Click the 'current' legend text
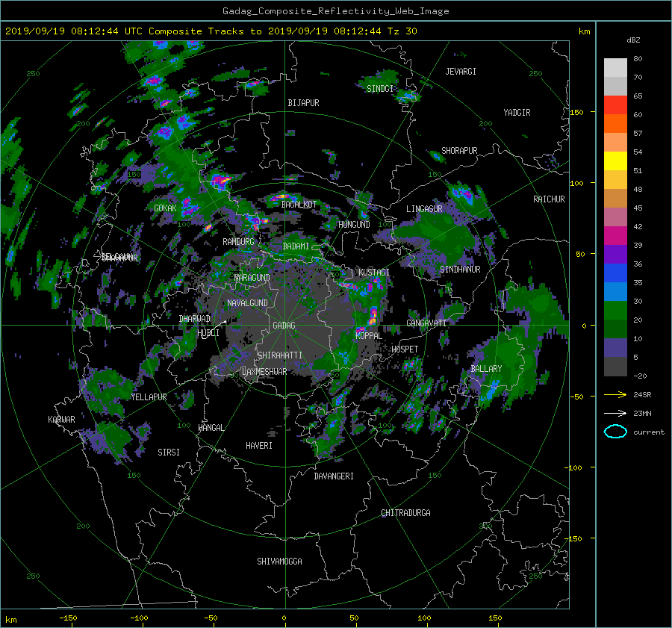This screenshot has width=672, height=628. pos(649,432)
